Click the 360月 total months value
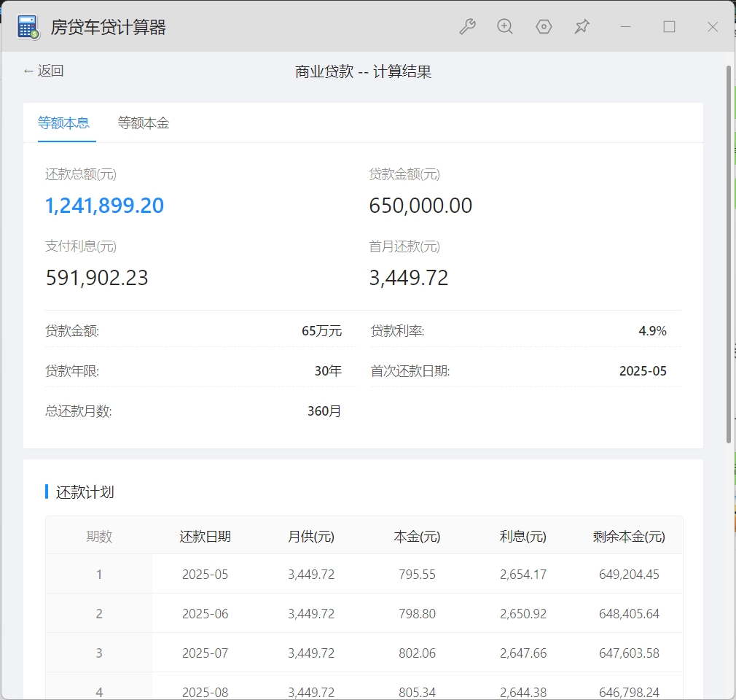The width and height of the screenshot is (736, 700). [x=324, y=411]
